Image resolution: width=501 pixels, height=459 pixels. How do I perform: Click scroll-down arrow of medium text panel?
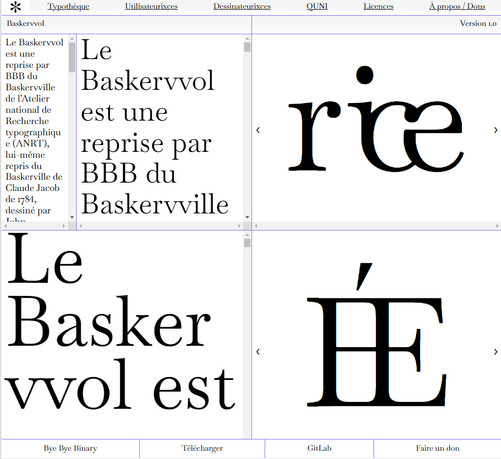pos(247,217)
